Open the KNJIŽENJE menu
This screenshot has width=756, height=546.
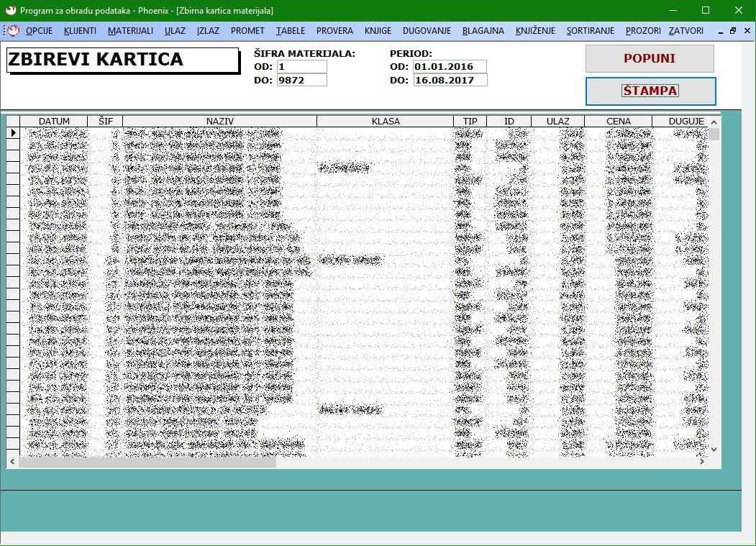pos(535,31)
